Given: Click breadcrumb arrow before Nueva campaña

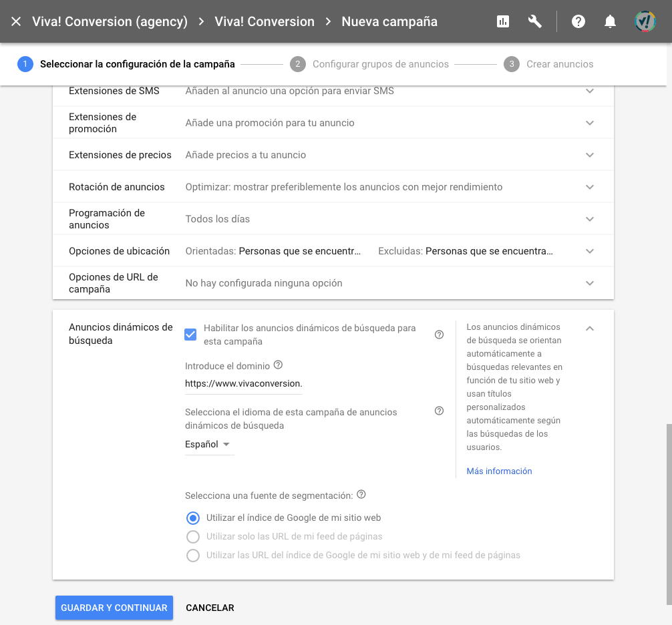Looking at the screenshot, I should point(328,21).
